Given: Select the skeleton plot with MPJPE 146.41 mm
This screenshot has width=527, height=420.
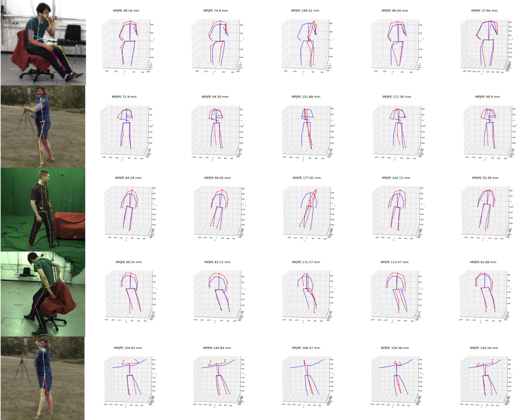Looking at the screenshot, I should click(x=306, y=42).
